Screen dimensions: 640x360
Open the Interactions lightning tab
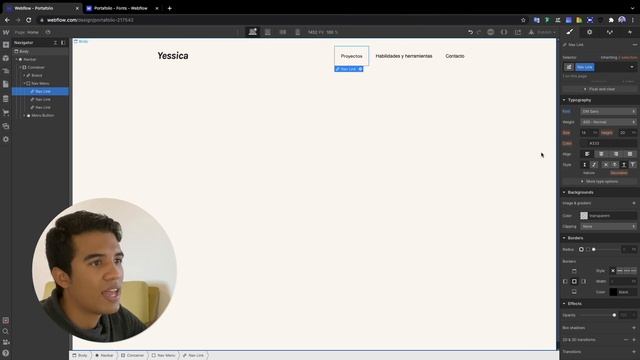[x=630, y=32]
